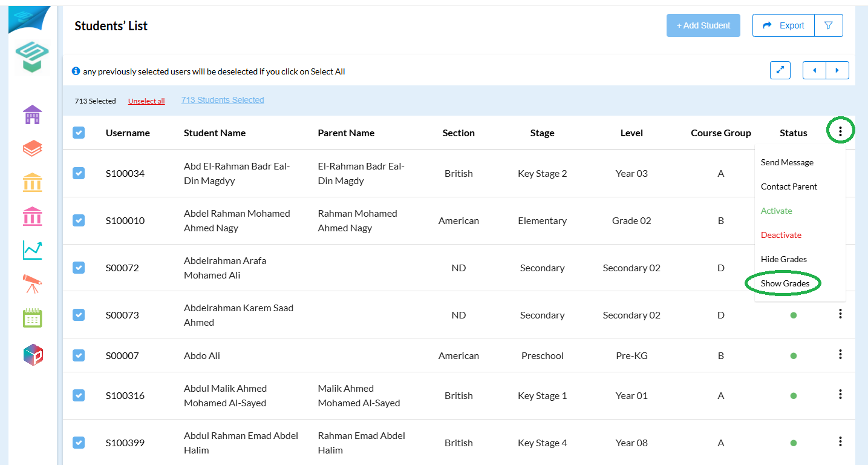This screenshot has height=465, width=868.
Task: Open 713 Students Selected link
Action: point(223,100)
